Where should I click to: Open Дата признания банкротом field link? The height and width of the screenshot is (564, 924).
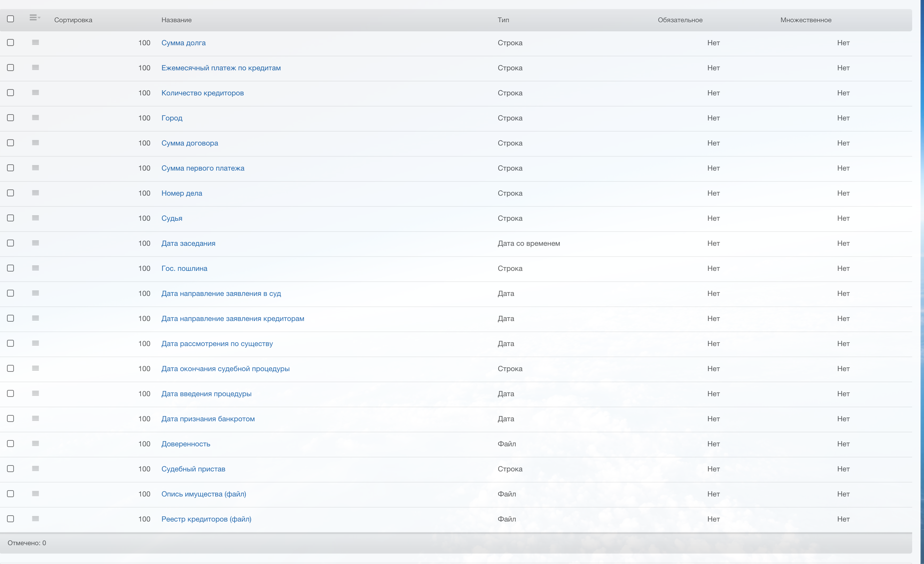208,419
